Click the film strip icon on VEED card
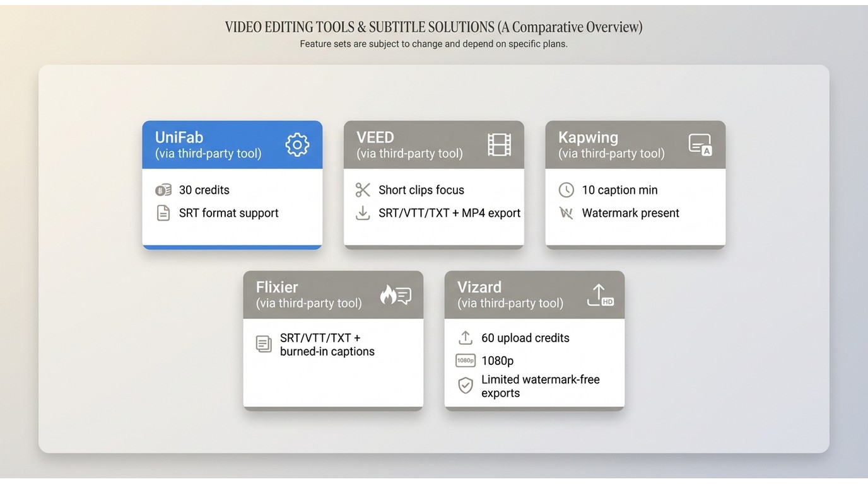The height and width of the screenshot is (484, 868). 499,145
